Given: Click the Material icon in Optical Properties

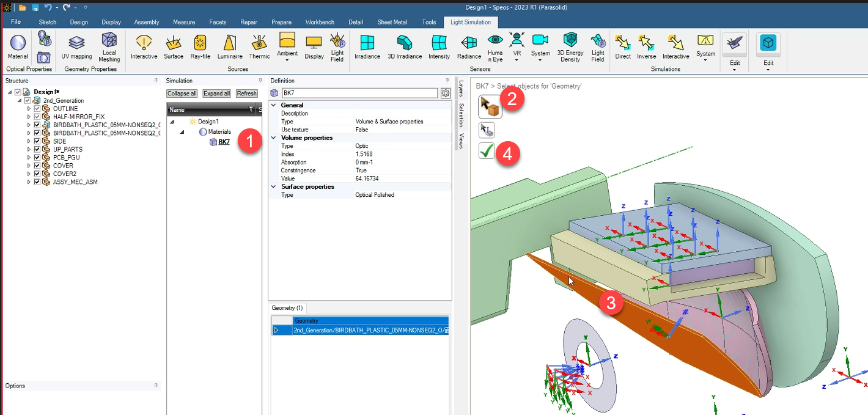Looking at the screenshot, I should point(18,47).
